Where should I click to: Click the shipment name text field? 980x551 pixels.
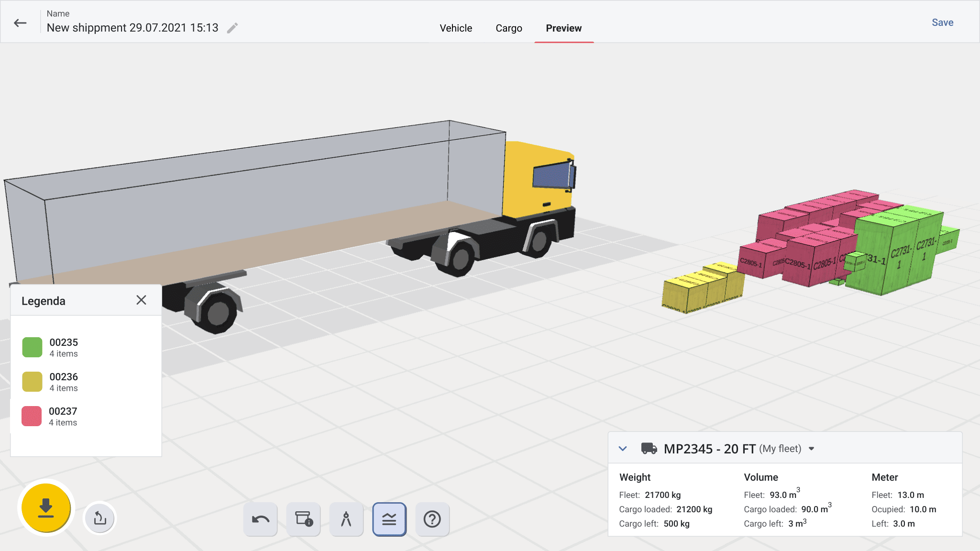click(x=132, y=28)
